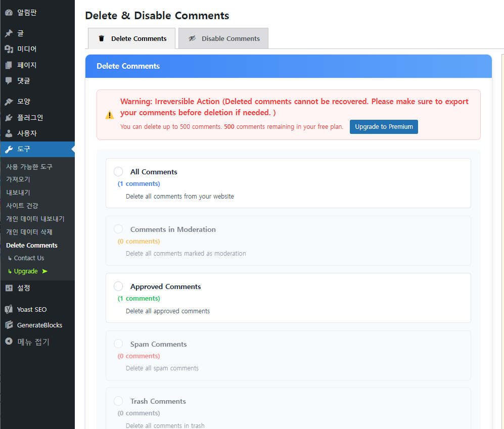The height and width of the screenshot is (429, 504).
Task: Open the 도구 menu item
Action: point(37,149)
